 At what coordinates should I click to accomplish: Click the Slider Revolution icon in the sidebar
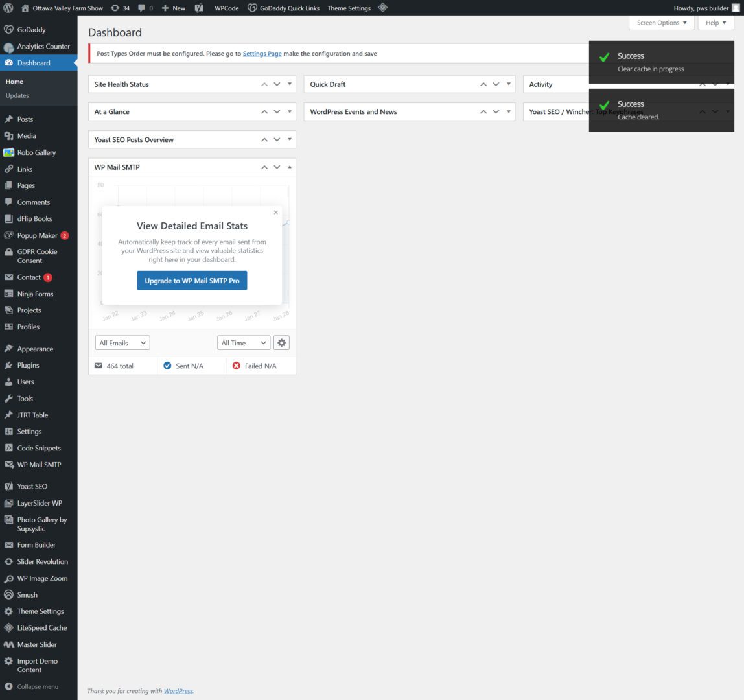coord(8,561)
